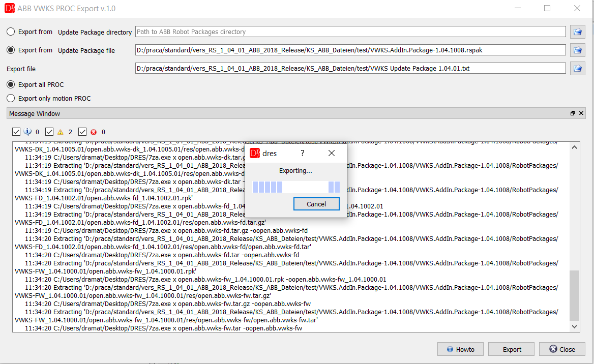Click the yellow warning message icon
This screenshot has width=594, height=364.
(60, 132)
